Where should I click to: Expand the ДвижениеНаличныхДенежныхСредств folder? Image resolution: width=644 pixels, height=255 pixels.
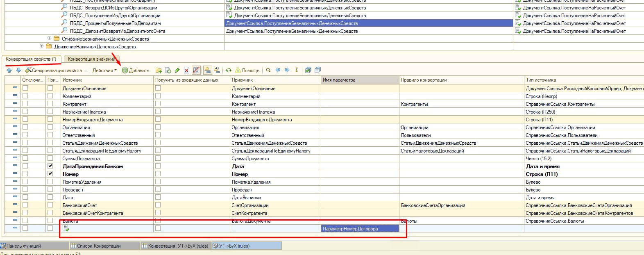(x=41, y=46)
